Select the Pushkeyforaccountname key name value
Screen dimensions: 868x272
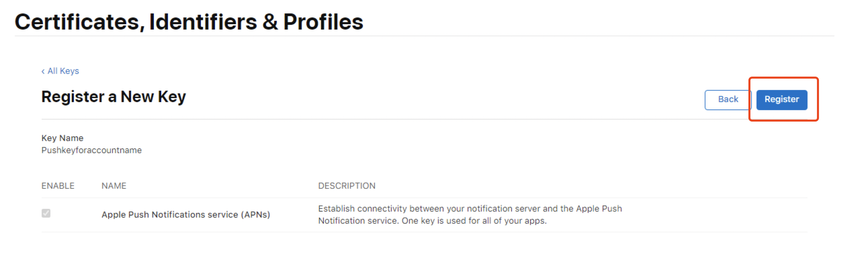click(91, 150)
